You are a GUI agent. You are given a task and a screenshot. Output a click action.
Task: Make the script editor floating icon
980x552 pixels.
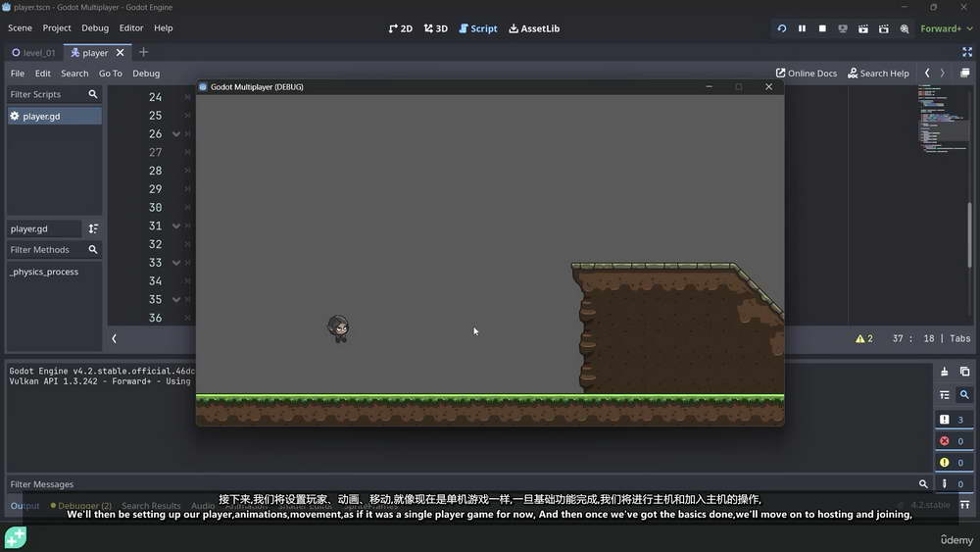[x=965, y=74]
